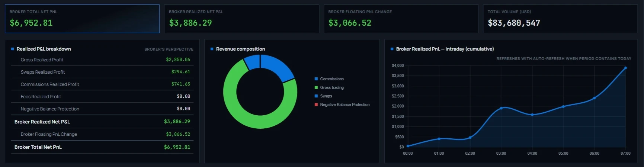Click the Broker Total Net PnL table row
Screen dimensions: 644x167
pyautogui.click(x=102, y=147)
